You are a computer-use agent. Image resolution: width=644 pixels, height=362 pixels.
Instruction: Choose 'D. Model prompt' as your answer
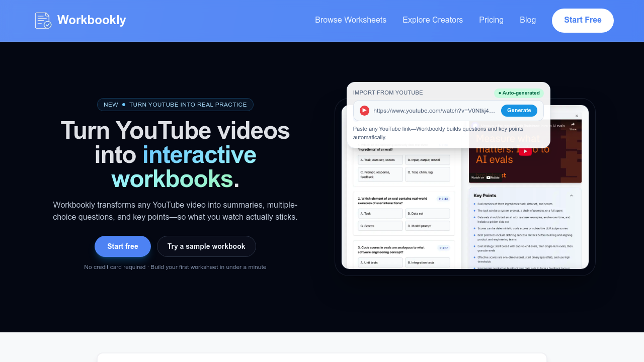pos(427,225)
